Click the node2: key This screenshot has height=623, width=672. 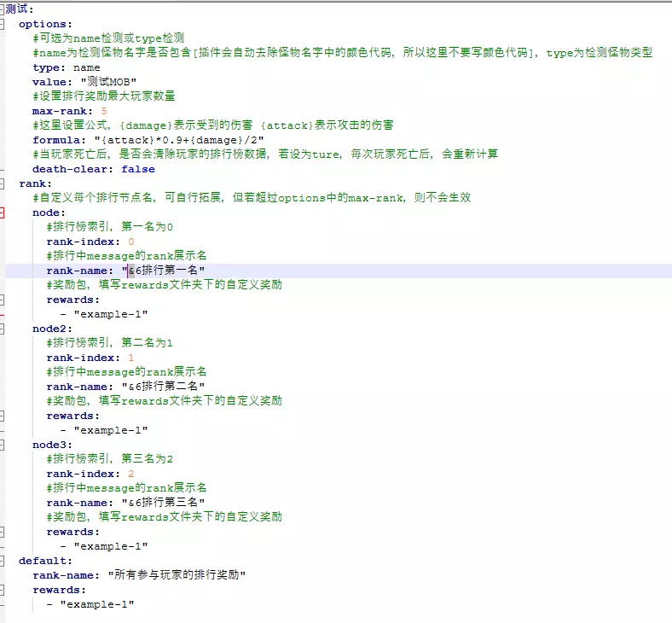point(52,329)
